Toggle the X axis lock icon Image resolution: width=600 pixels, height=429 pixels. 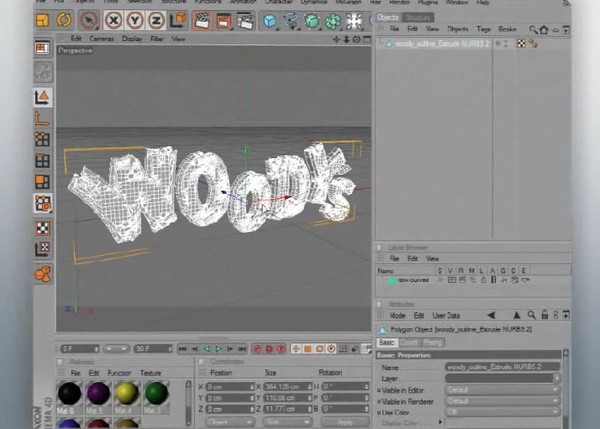[x=113, y=20]
